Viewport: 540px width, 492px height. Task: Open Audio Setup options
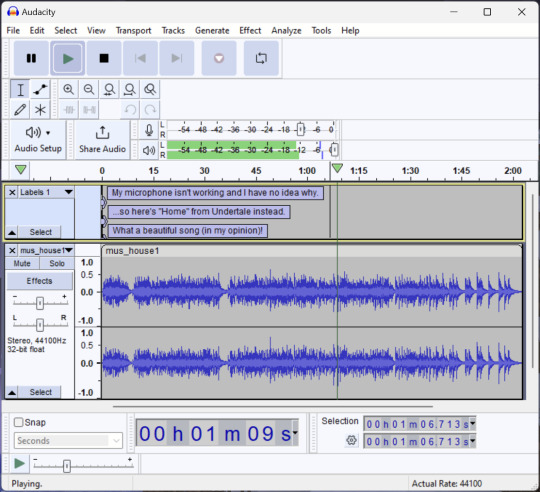coord(38,140)
